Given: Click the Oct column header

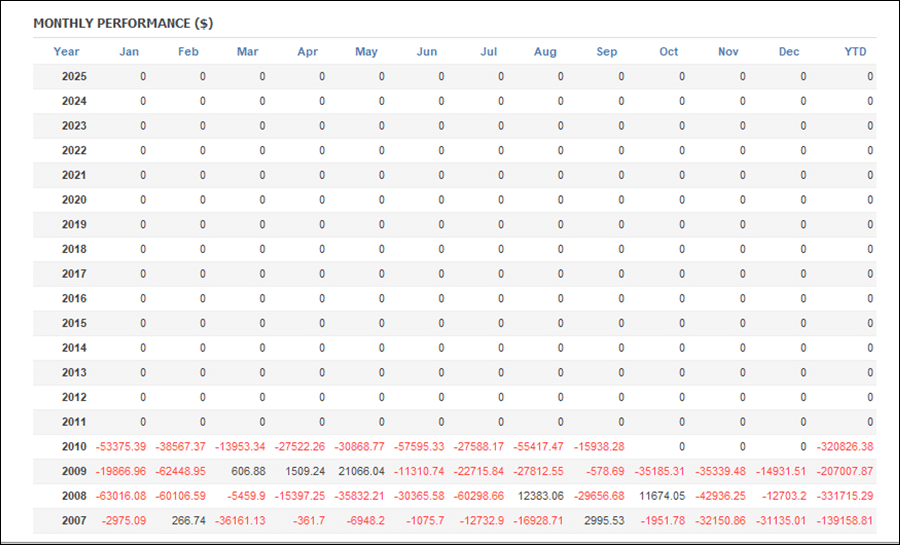Looking at the screenshot, I should click(668, 52).
